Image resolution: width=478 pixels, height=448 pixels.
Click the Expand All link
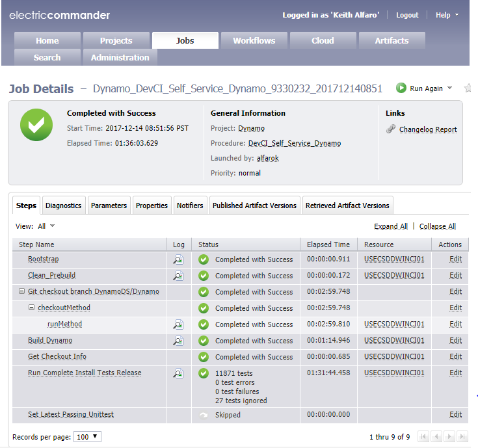pos(390,226)
